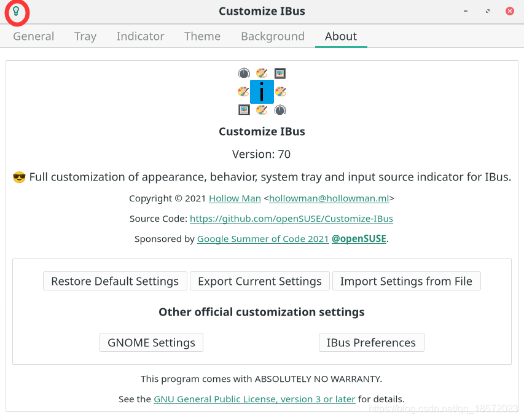Open IBus Preferences

click(371, 343)
